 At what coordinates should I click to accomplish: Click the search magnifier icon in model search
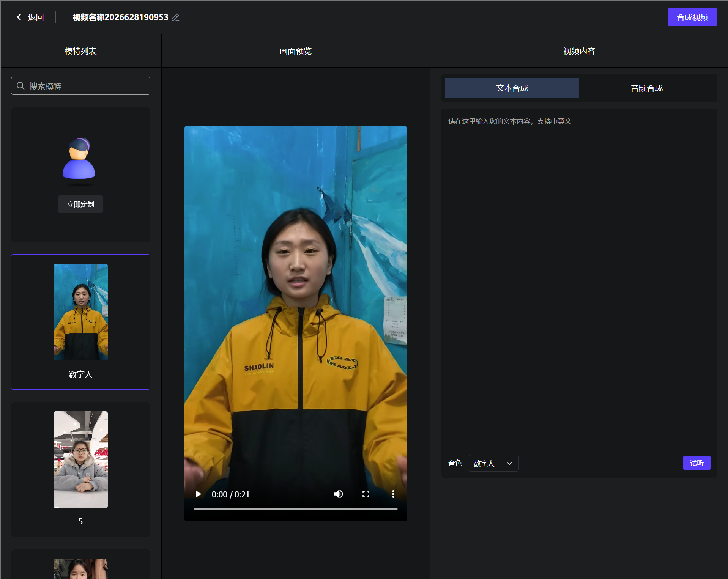pyautogui.click(x=20, y=86)
